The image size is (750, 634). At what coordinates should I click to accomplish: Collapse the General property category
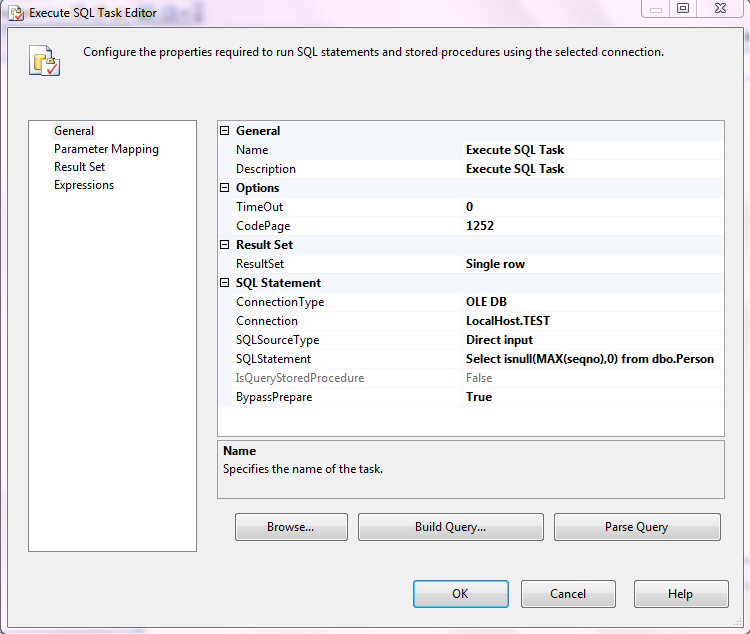coord(224,130)
